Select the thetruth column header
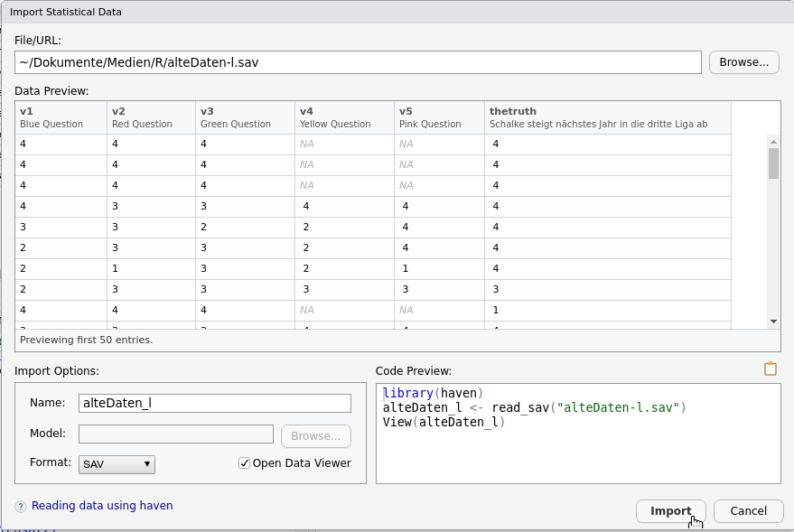This screenshot has height=532, width=794. (608, 117)
